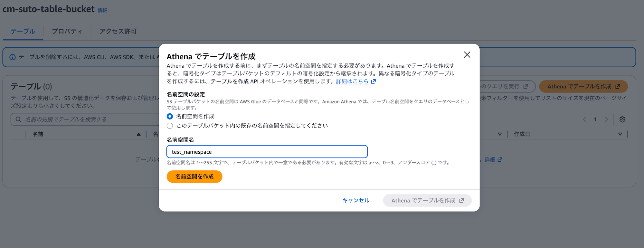This screenshot has width=644, height=248.
Task: Click the external link icon beside 詳細はこちら
Action: 374,81
